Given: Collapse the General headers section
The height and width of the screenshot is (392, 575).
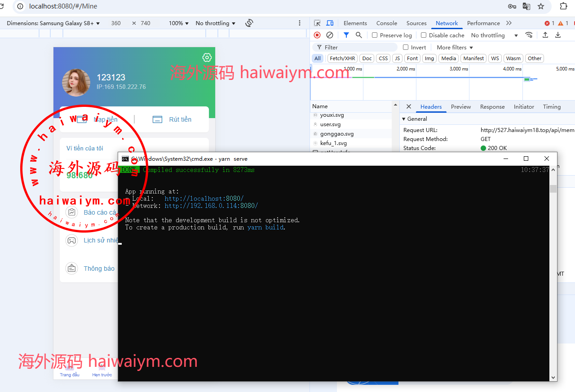Looking at the screenshot, I should [x=404, y=119].
